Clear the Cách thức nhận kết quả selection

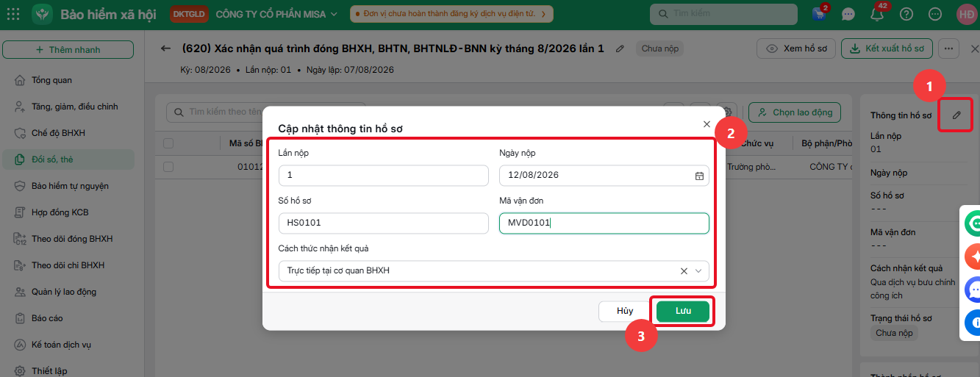click(x=684, y=271)
